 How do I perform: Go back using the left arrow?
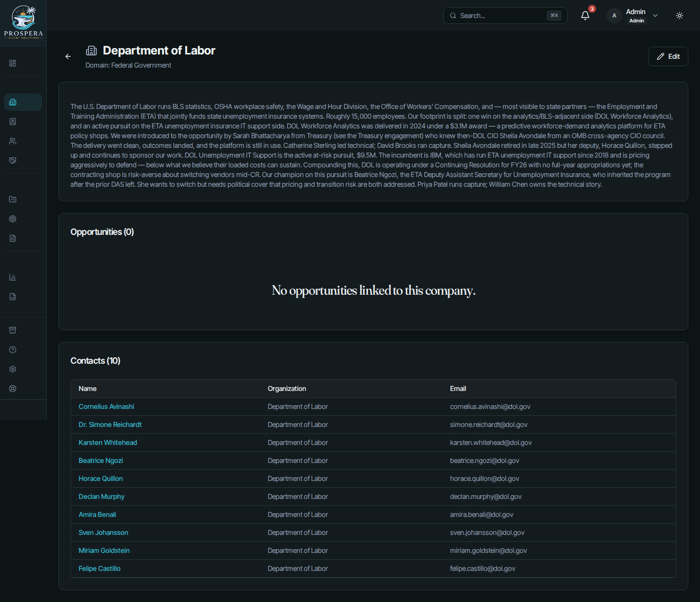[68, 56]
